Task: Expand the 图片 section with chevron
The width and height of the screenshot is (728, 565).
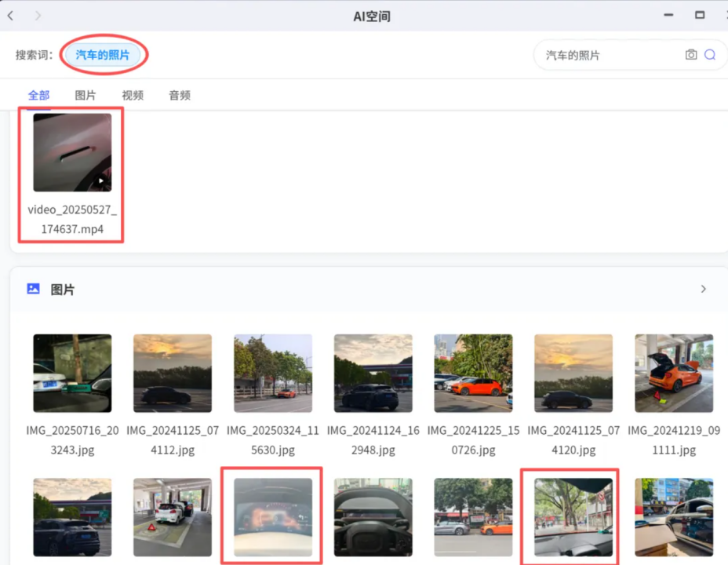Action: (x=703, y=289)
